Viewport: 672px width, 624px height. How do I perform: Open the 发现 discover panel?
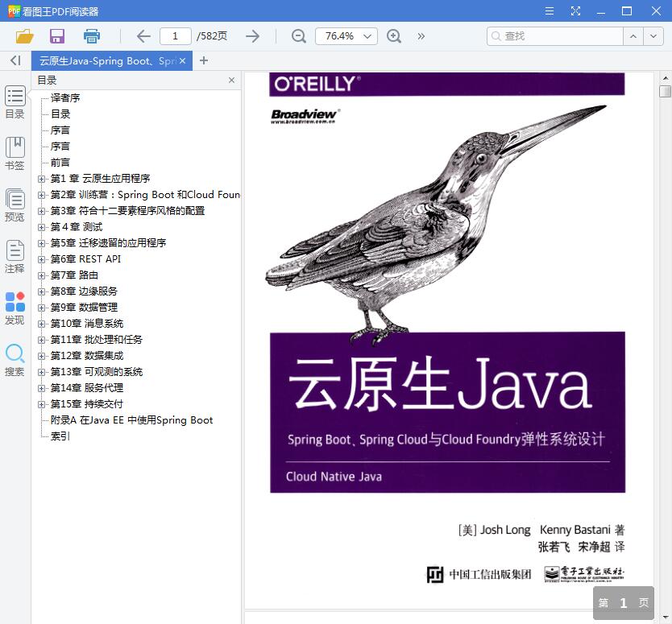point(15,308)
